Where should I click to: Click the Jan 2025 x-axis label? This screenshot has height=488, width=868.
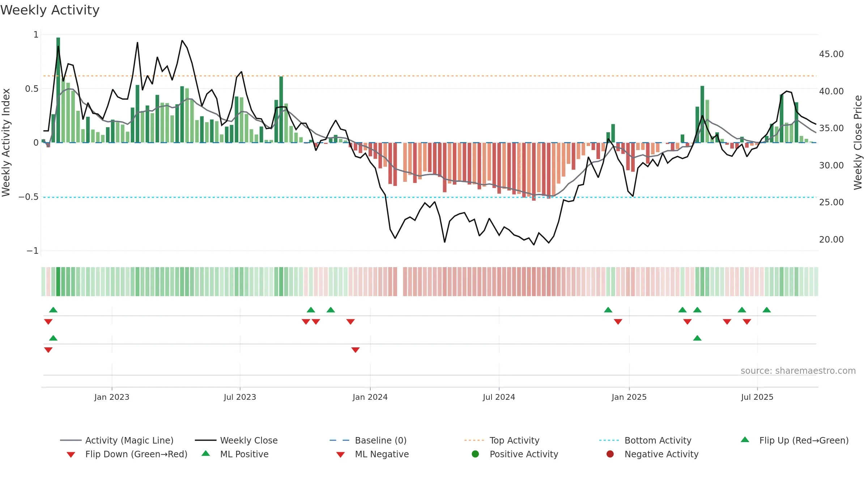629,397
